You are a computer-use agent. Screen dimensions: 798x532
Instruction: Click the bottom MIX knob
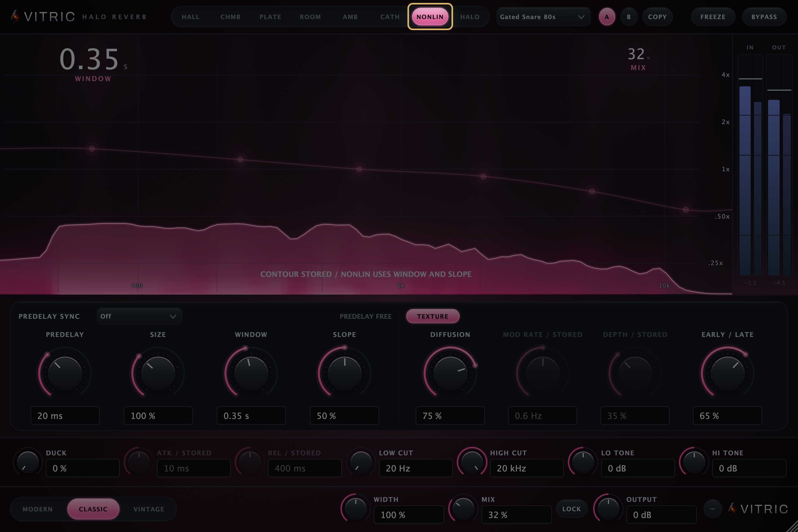click(x=463, y=509)
